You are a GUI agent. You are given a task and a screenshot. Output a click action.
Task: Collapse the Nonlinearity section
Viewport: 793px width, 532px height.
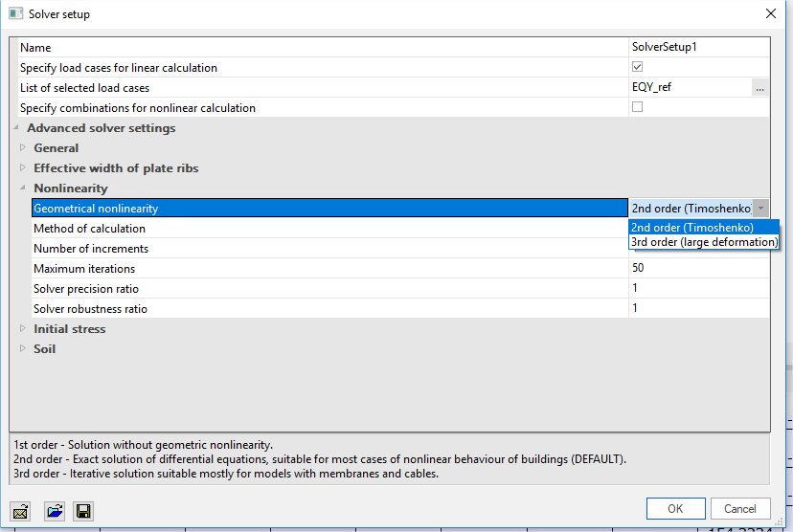coord(24,188)
